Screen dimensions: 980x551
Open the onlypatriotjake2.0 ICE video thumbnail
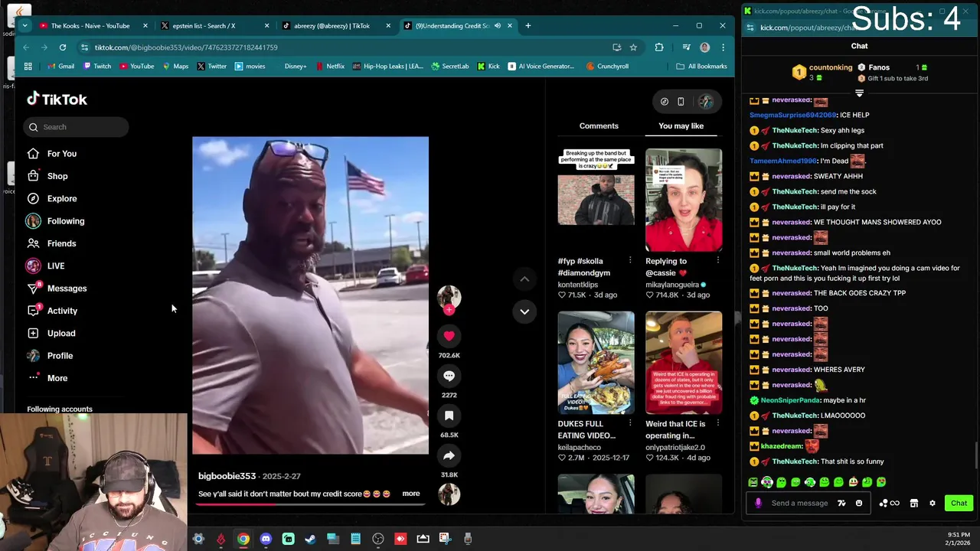coord(684,363)
